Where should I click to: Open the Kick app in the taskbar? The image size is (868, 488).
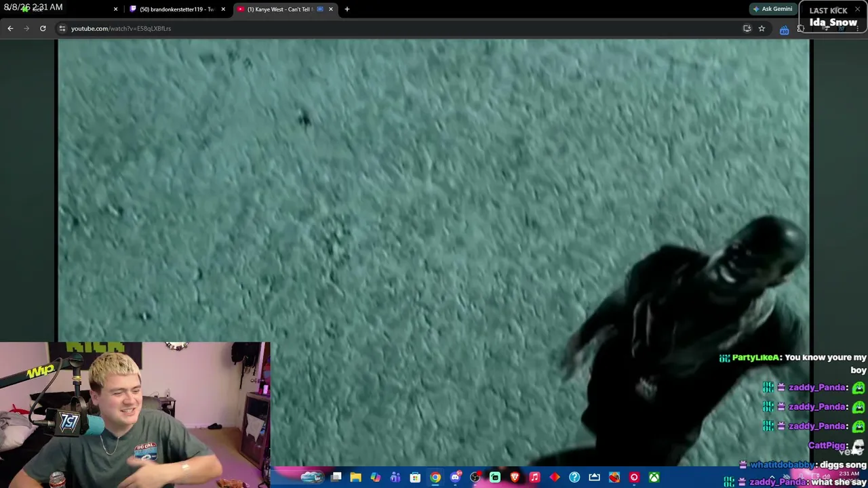495,478
